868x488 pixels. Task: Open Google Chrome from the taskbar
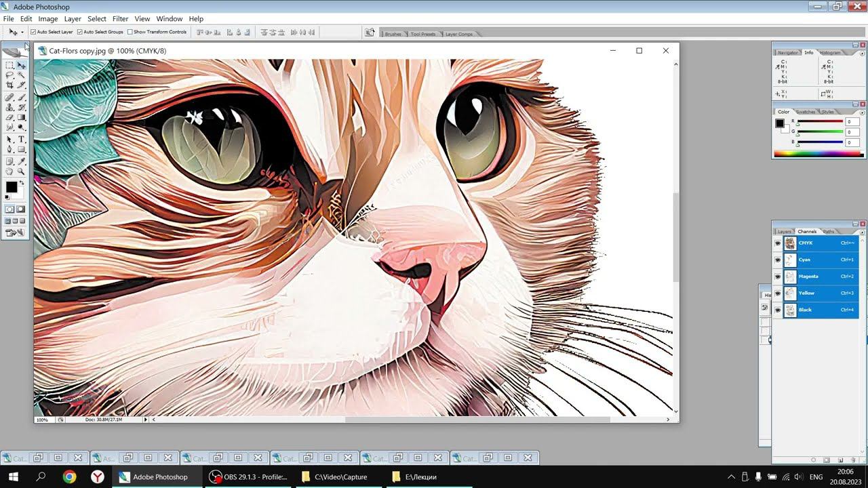pos(69,476)
